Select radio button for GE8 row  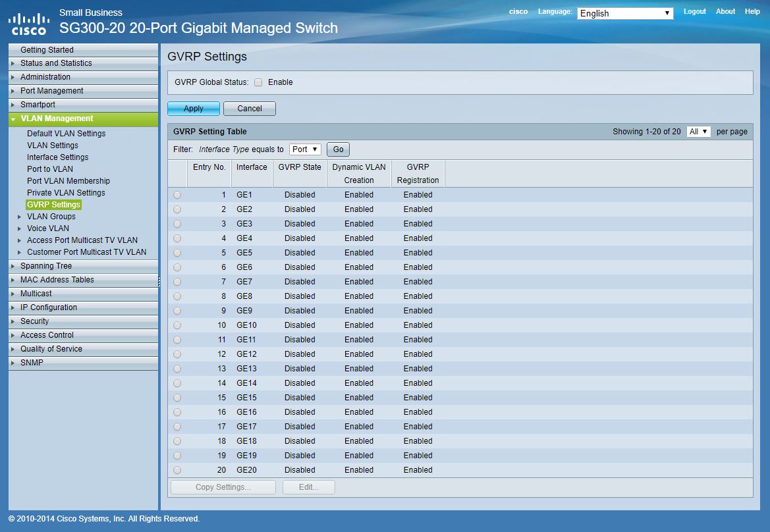[x=177, y=296]
